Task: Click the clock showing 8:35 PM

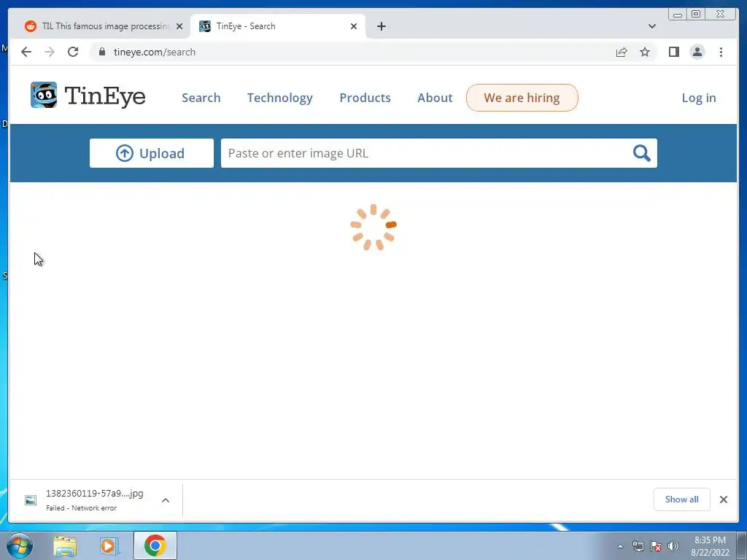Action: coord(710,546)
